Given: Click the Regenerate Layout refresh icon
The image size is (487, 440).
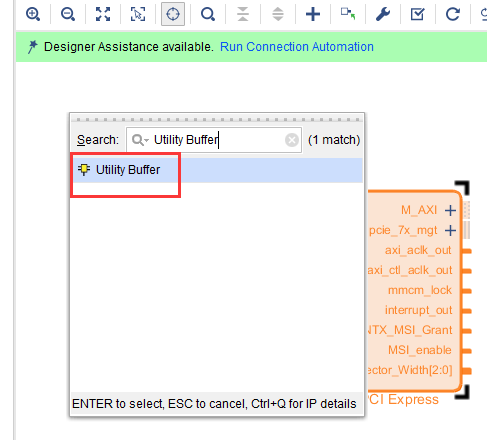Looking at the screenshot, I should pyautogui.click(x=453, y=14).
